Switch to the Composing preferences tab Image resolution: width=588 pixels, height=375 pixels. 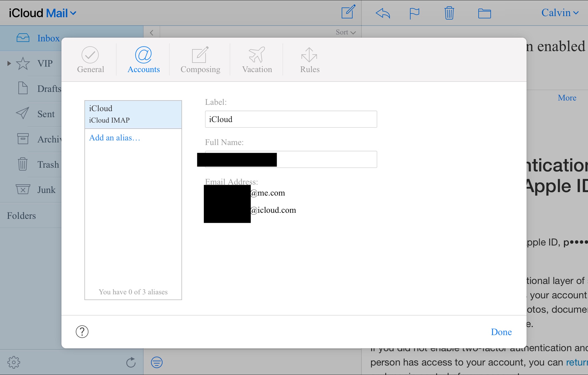pos(200,60)
